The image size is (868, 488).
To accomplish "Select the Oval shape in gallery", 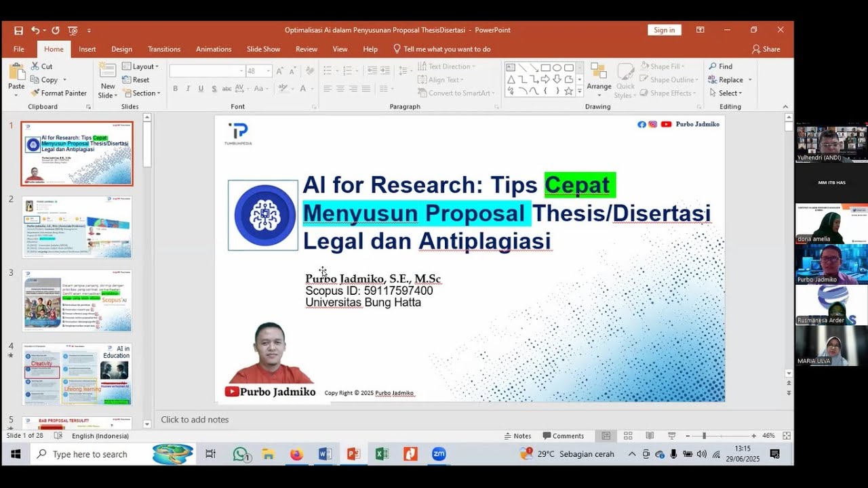I will 557,67.
